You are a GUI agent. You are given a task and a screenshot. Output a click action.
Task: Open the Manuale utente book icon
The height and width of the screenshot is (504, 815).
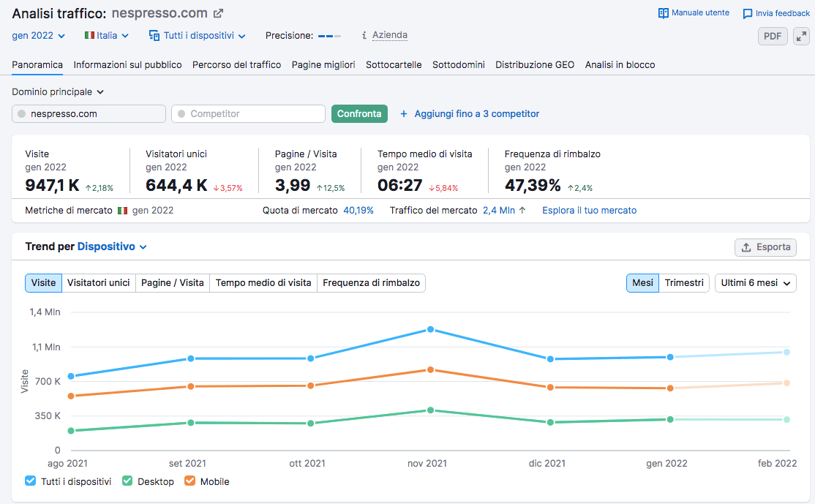(x=664, y=13)
